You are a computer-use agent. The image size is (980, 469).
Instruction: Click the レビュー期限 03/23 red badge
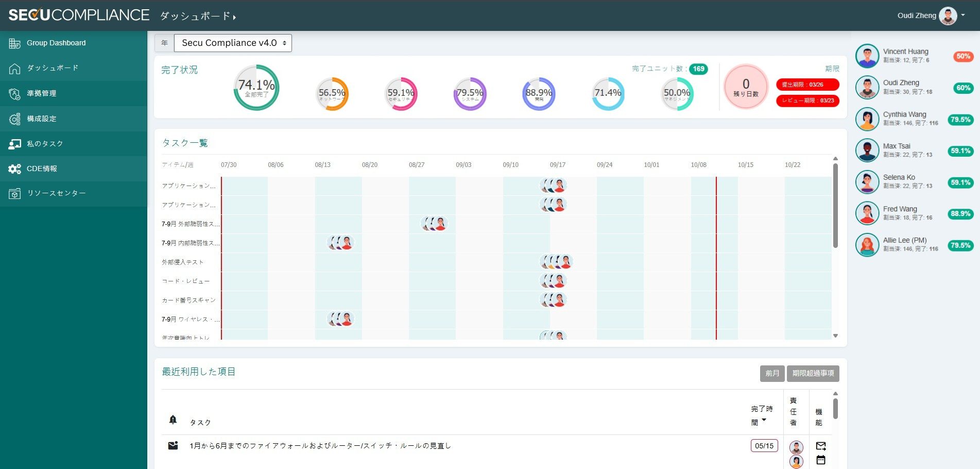[807, 100]
